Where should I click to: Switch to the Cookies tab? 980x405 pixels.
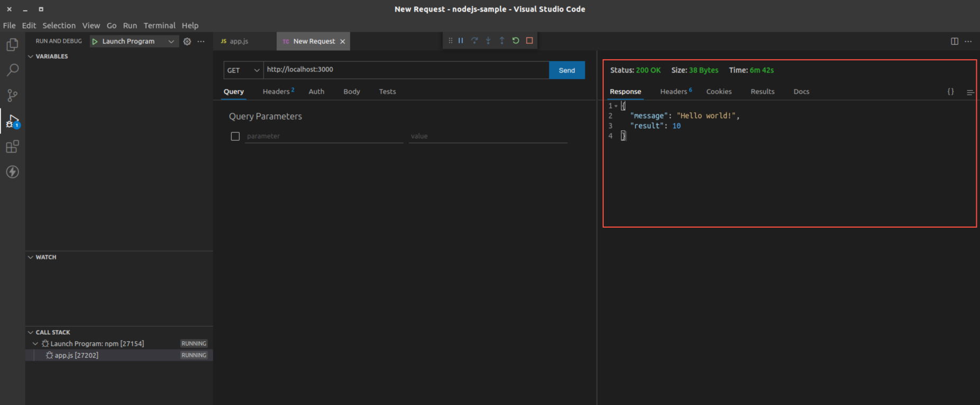point(719,92)
